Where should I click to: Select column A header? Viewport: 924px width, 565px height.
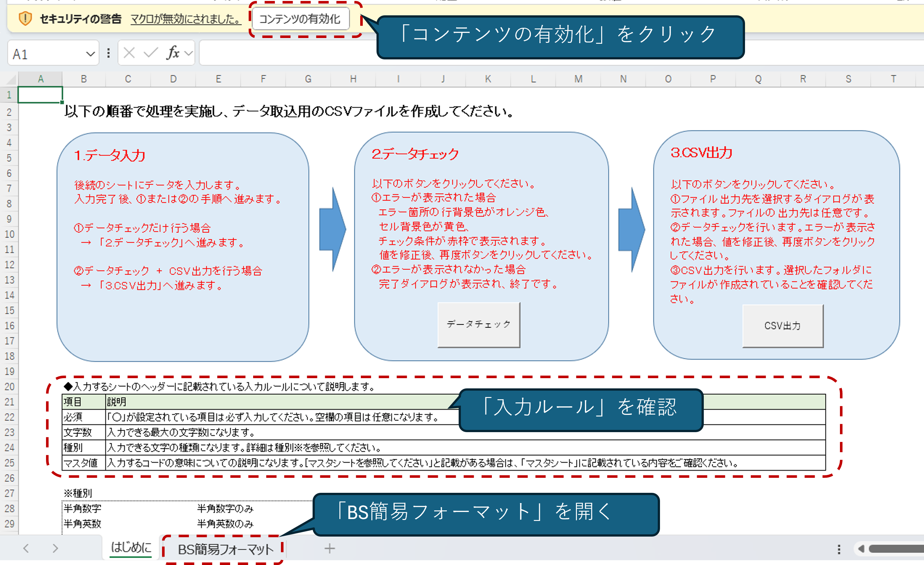[x=41, y=79]
